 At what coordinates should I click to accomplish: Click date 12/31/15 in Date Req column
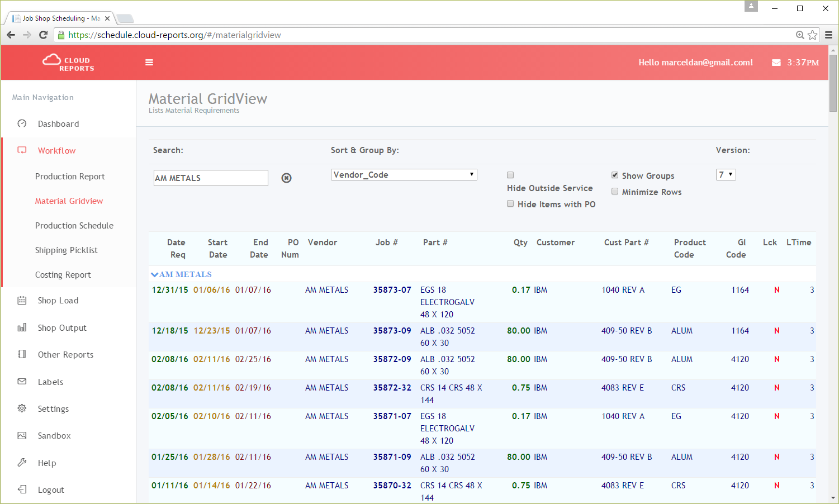tap(170, 290)
